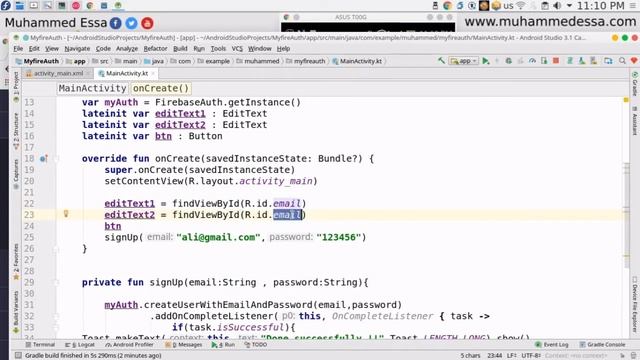Toggle the Device File Explorer side tab
Image resolution: width=640 pixels, height=360 pixels.
(635, 304)
